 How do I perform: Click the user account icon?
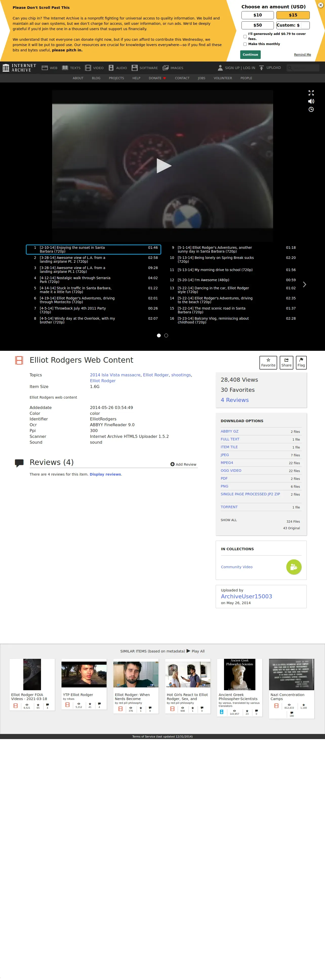tap(220, 68)
